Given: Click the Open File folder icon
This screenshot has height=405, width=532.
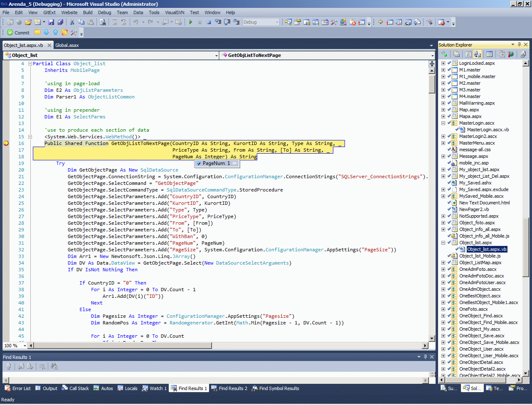Looking at the screenshot, I should pos(28,22).
